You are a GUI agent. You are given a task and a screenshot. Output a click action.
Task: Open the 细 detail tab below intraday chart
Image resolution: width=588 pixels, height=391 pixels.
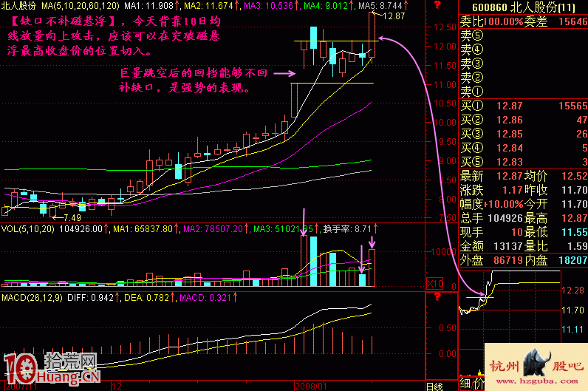coord(465,384)
